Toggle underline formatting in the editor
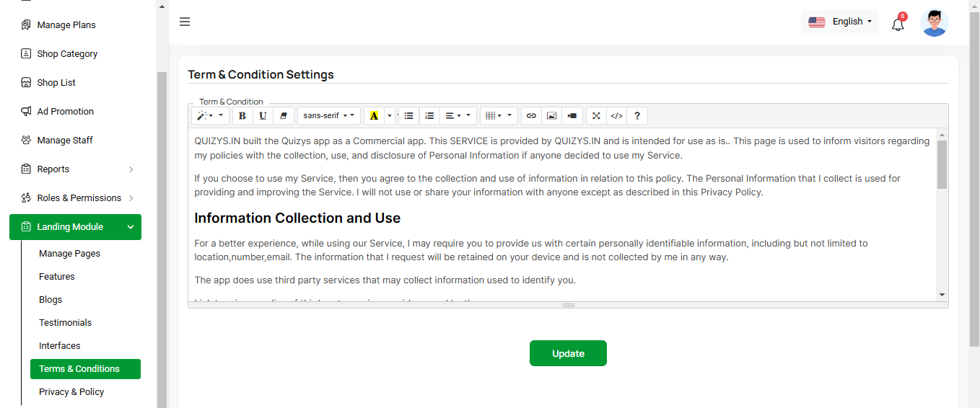This screenshot has height=408, width=980. [x=263, y=115]
